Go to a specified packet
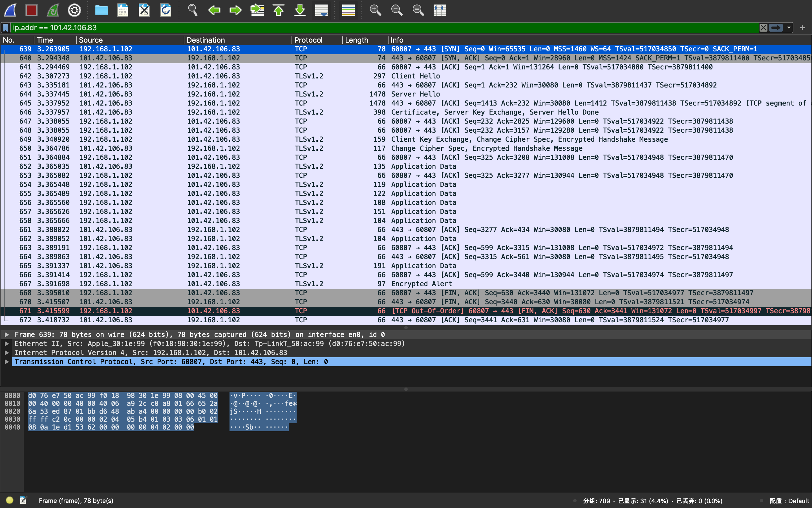The width and height of the screenshot is (812, 508). (257, 10)
